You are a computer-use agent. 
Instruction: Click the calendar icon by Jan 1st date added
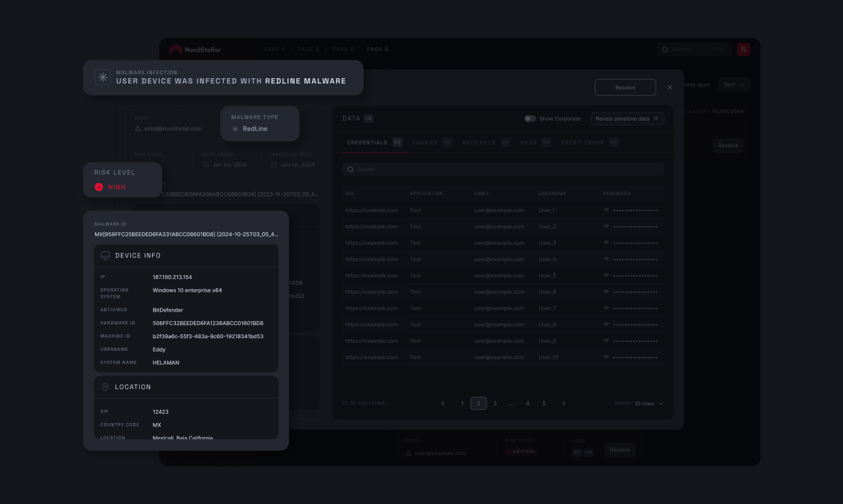pos(206,164)
